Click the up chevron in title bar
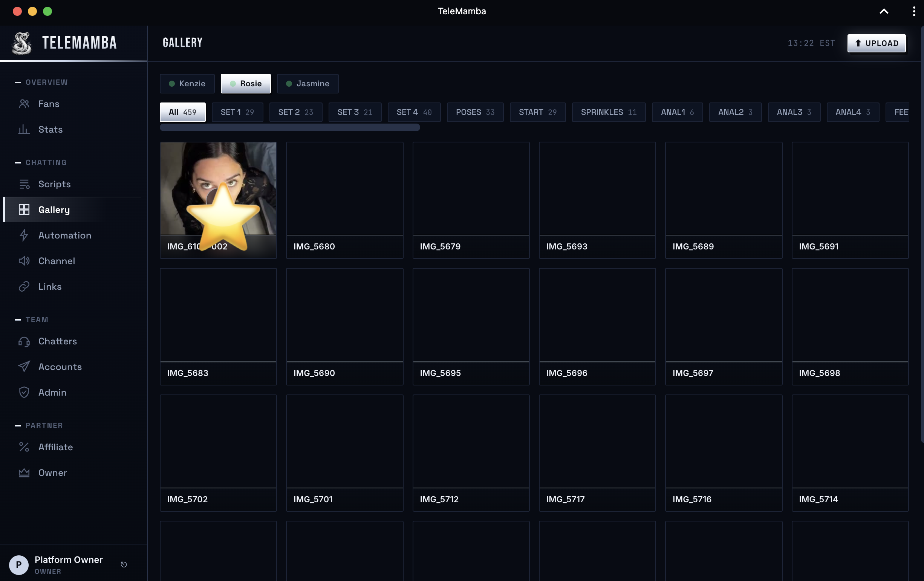924x581 pixels. coord(884,12)
